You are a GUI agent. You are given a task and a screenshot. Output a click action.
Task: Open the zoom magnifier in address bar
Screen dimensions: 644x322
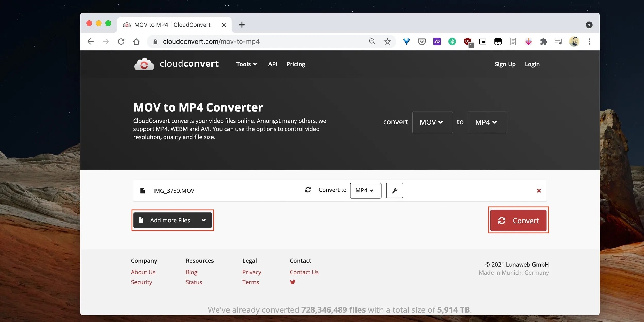click(372, 41)
